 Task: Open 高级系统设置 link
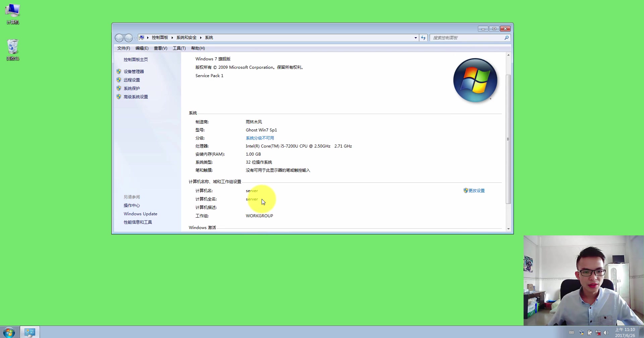(x=136, y=97)
